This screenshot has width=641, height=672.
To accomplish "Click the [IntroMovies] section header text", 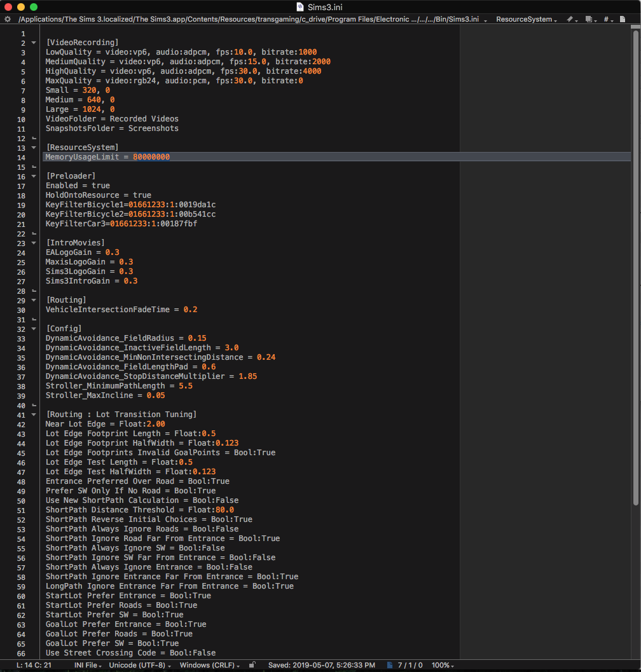I will pos(76,243).
